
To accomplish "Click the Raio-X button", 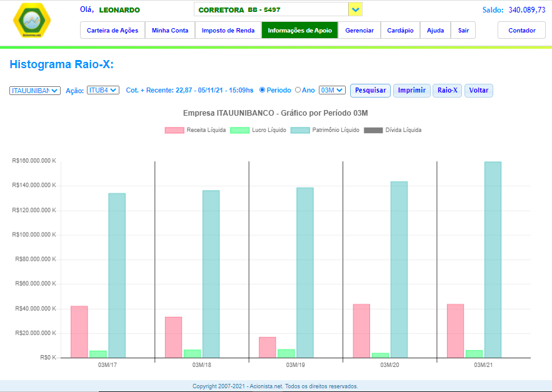I will [x=448, y=91].
